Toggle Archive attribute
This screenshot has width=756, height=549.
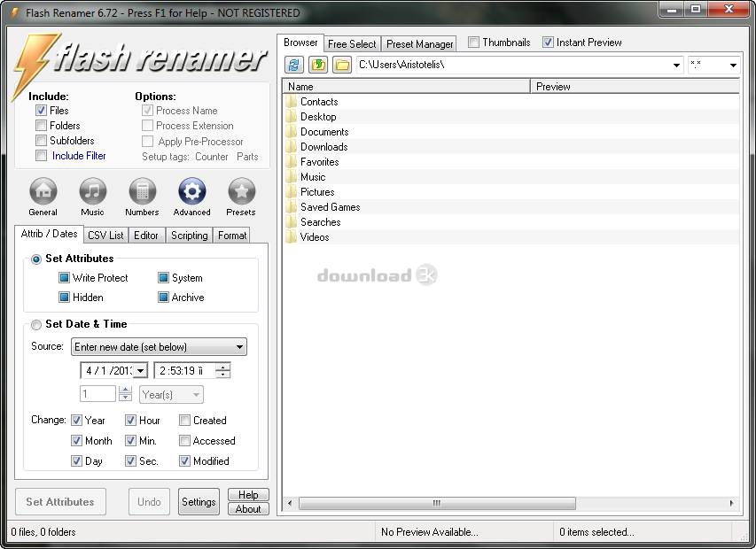163,298
